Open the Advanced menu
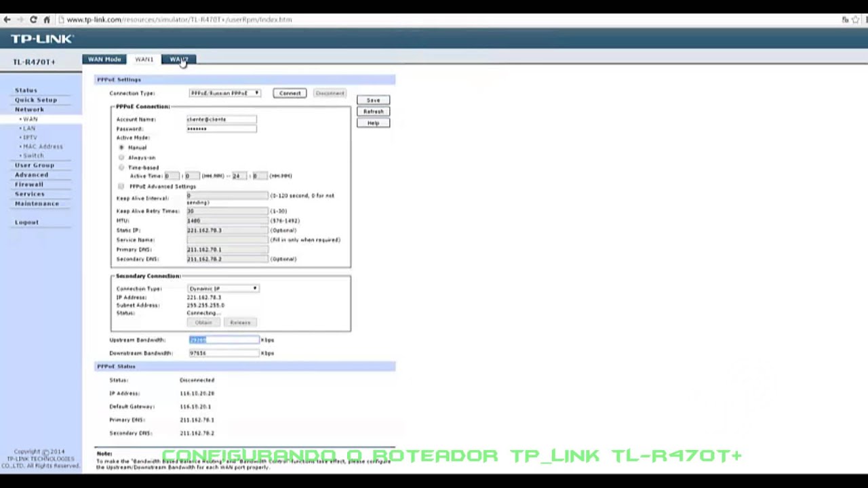This screenshot has width=868, height=488. click(31, 175)
